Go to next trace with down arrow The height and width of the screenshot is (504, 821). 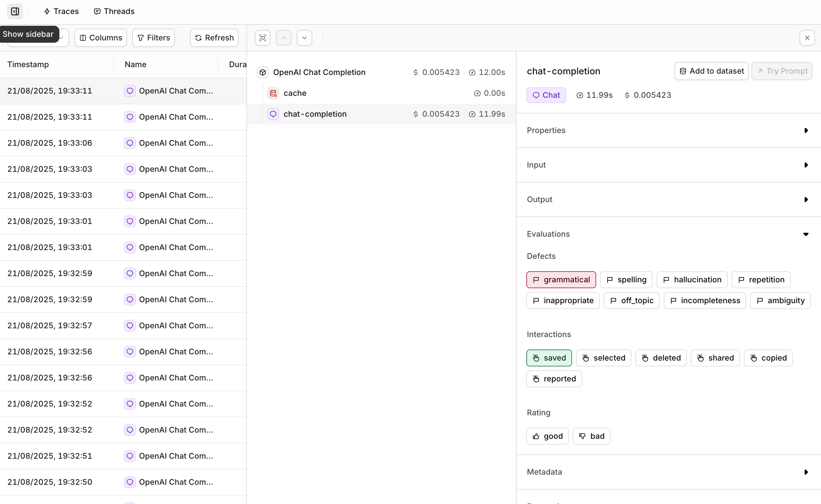click(304, 38)
